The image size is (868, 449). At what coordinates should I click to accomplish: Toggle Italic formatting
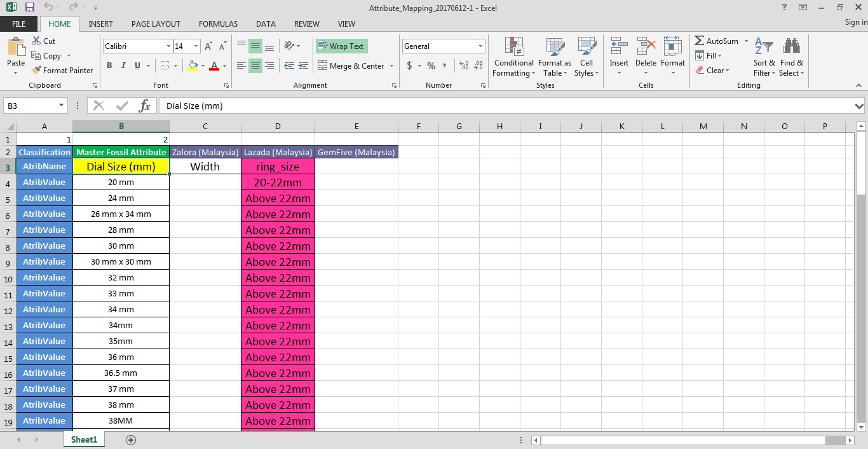[x=123, y=66]
